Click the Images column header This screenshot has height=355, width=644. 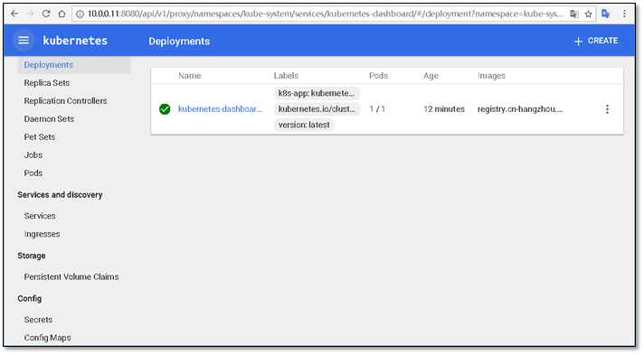click(491, 76)
